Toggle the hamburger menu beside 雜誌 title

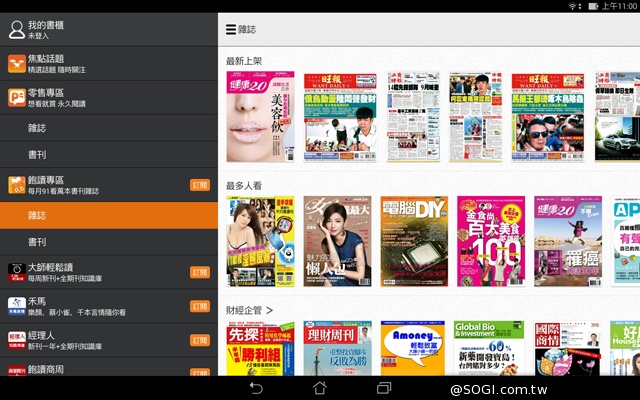point(231,31)
